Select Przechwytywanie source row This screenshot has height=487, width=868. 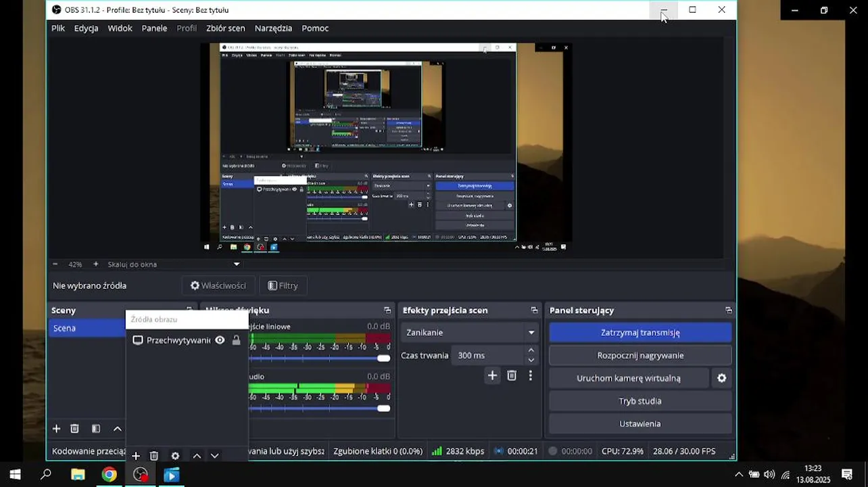click(x=187, y=340)
